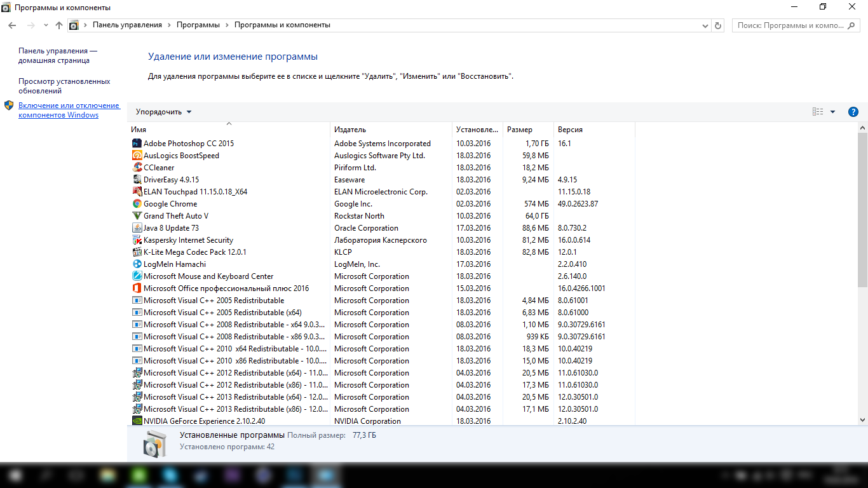Screen dimensions: 868x488
Task: Click the search magnifier icon
Action: click(x=852, y=25)
